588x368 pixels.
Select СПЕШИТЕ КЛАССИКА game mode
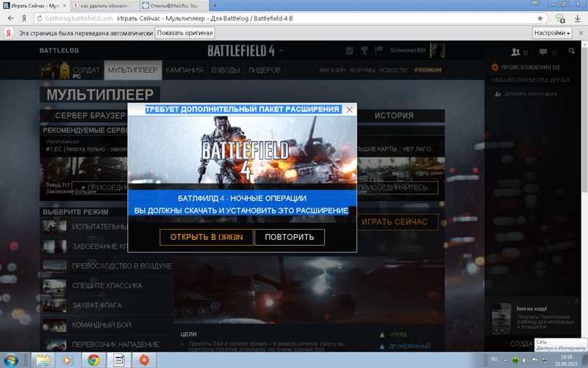(x=107, y=286)
